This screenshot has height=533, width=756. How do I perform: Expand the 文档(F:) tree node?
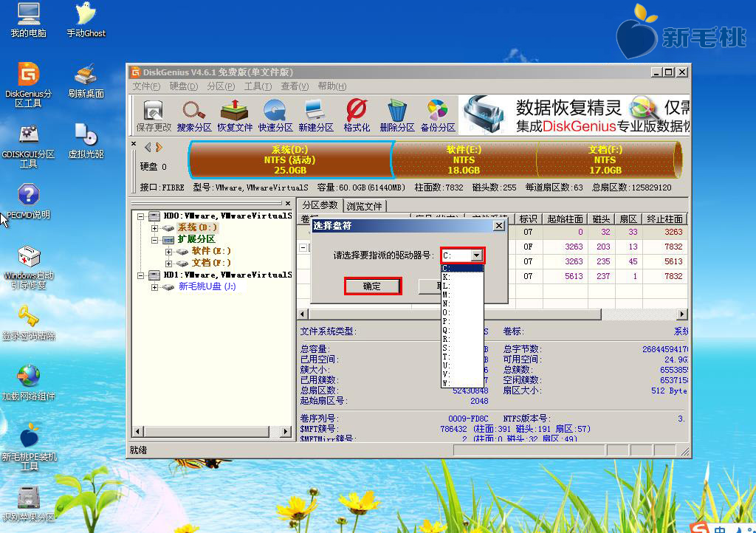tap(168, 263)
